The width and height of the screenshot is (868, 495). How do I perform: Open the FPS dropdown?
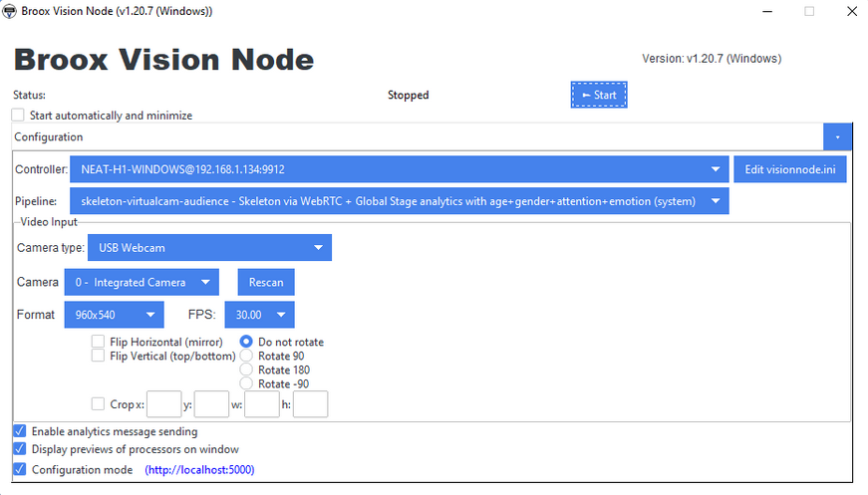pyautogui.click(x=259, y=315)
